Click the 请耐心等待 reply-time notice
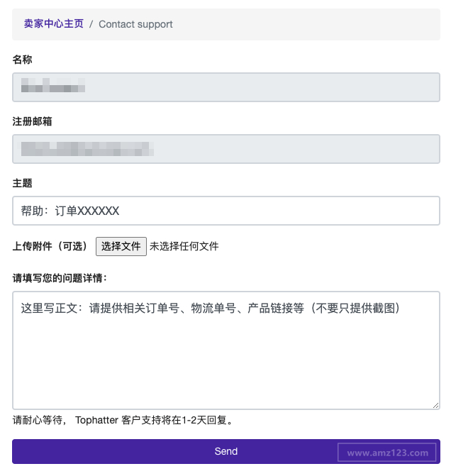Image resolution: width=451 pixels, height=476 pixels. (x=123, y=420)
